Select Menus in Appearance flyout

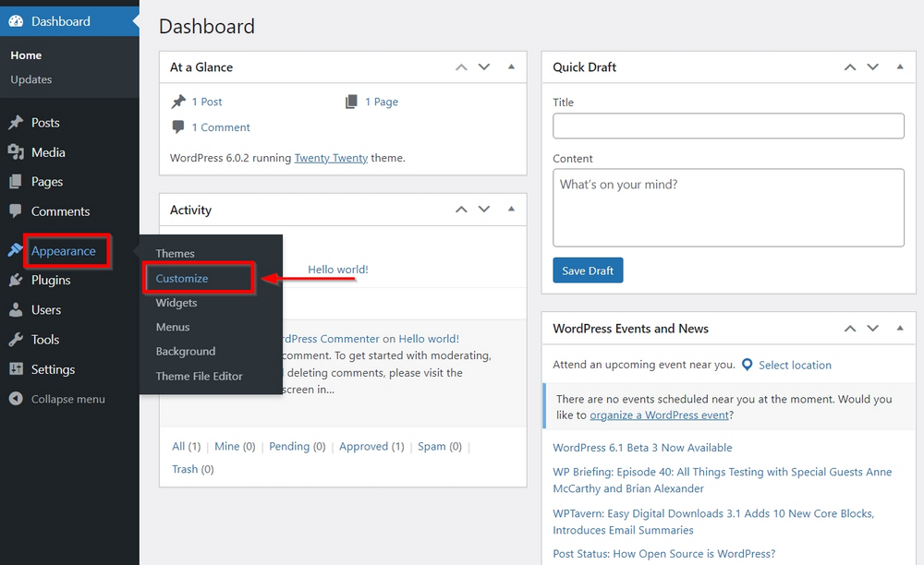click(x=173, y=327)
